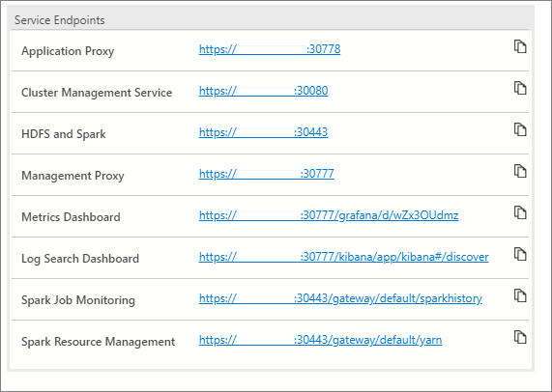This screenshot has width=552, height=392.
Task: Select the HDFS and Spark label
Action: coord(64,134)
